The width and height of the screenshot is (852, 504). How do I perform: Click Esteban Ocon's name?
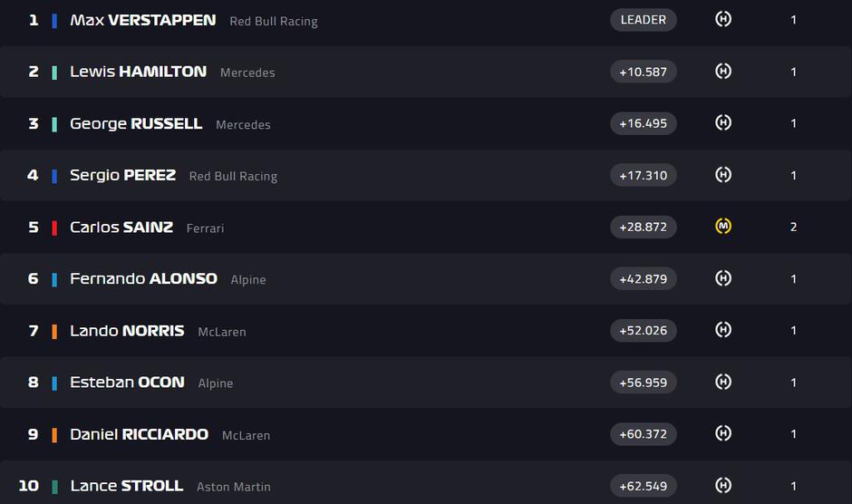pos(127,383)
